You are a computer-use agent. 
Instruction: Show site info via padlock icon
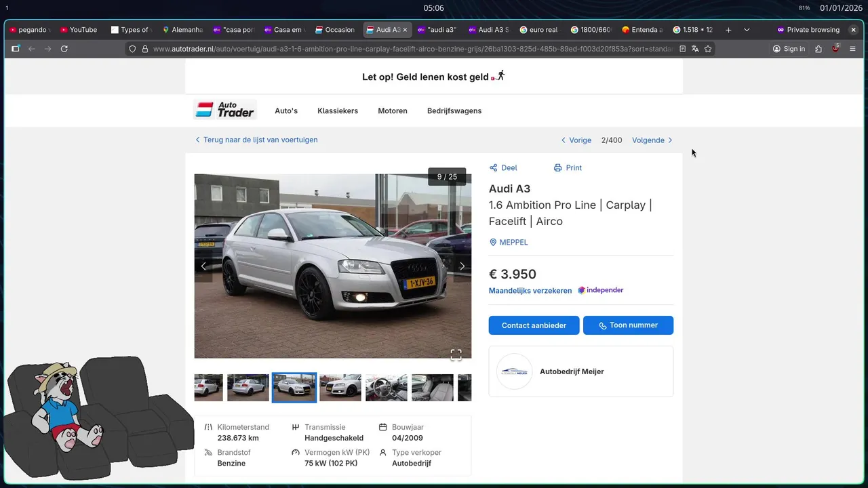pos(144,49)
